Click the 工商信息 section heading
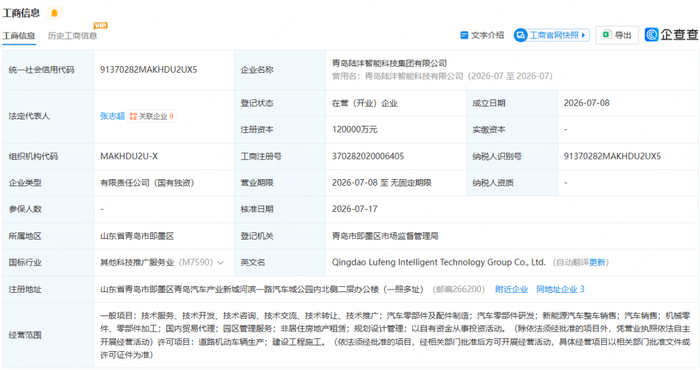This screenshot has width=700, height=370. click(21, 13)
